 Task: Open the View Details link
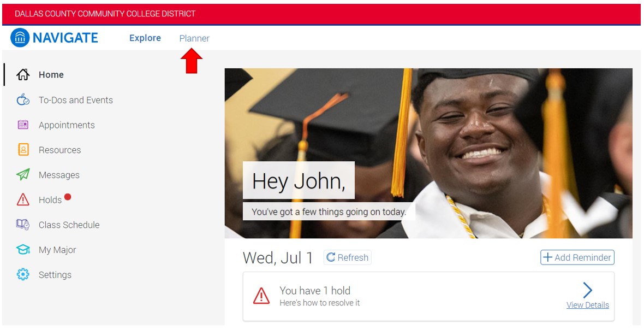[x=587, y=305]
